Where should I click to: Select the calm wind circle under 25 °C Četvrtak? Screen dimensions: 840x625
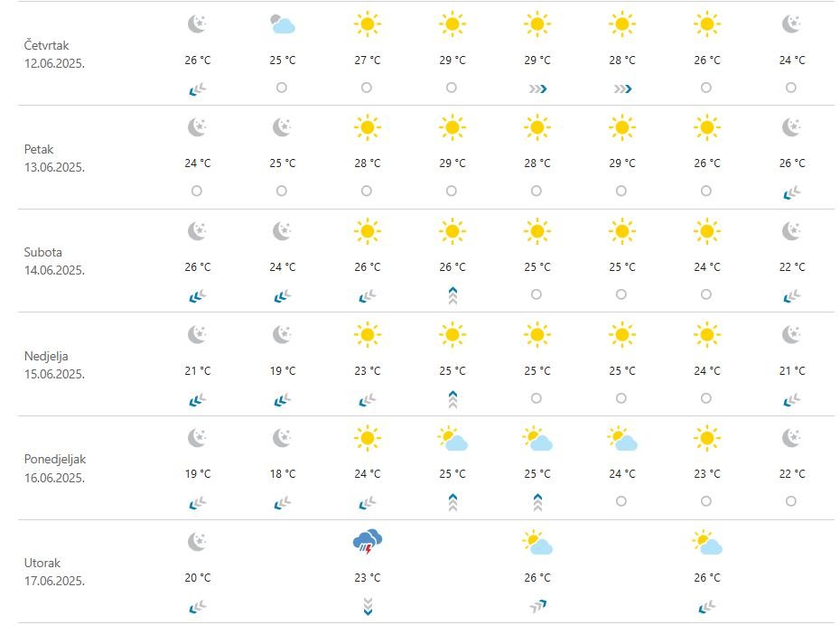point(282,88)
